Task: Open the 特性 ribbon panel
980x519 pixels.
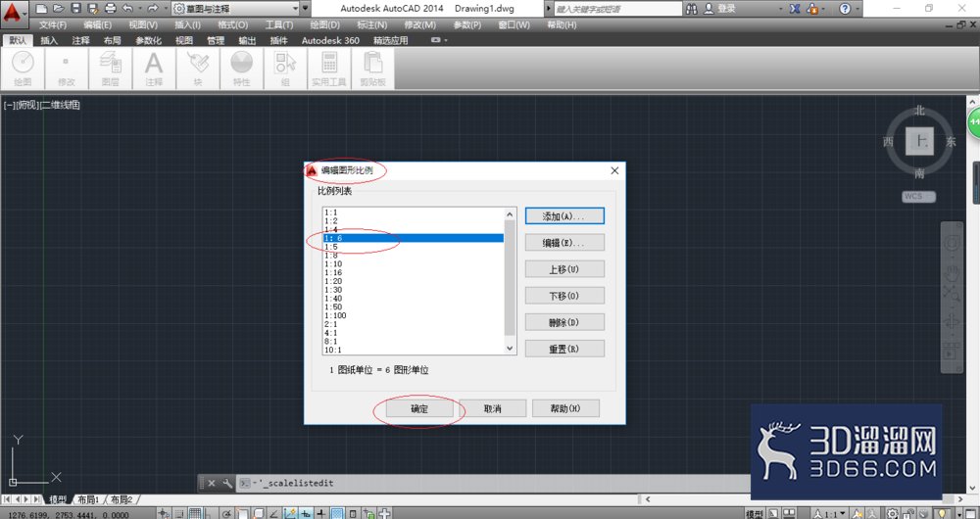Action: (x=241, y=69)
